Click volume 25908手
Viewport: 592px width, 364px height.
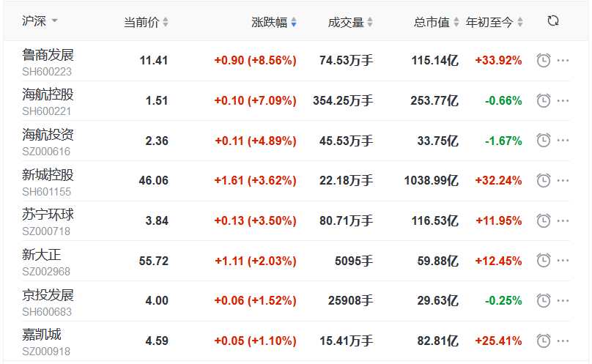[x=351, y=300]
